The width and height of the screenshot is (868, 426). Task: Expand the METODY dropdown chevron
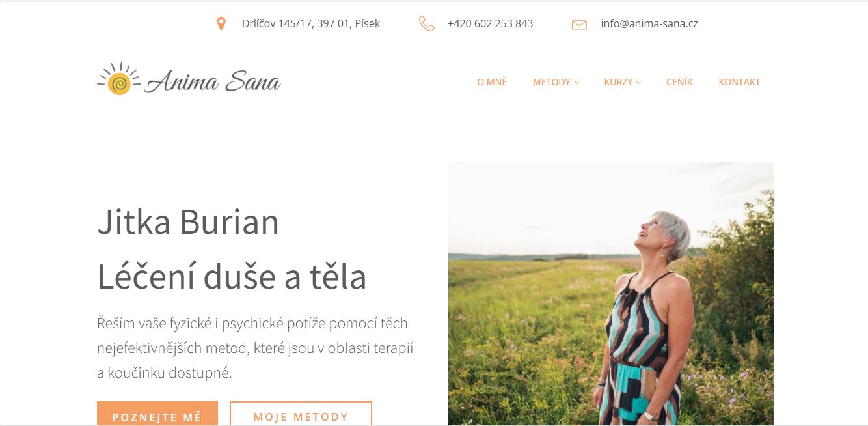click(576, 83)
